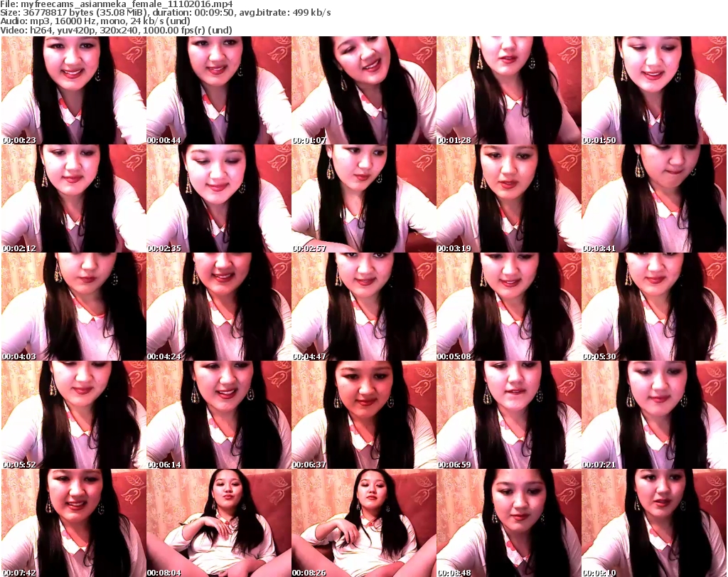Image resolution: width=728 pixels, height=577 pixels.
Task: Click the thumbnail frame stamped 00:07:42
Action: [74, 523]
